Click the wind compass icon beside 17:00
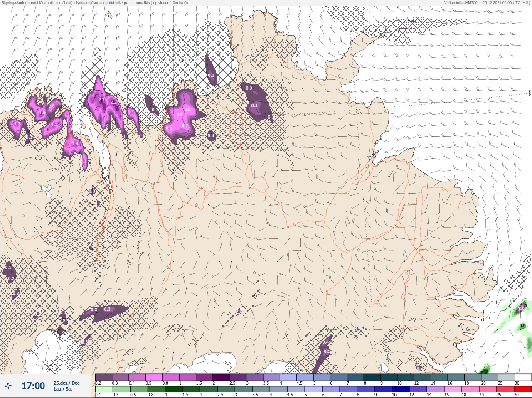 click(8, 386)
